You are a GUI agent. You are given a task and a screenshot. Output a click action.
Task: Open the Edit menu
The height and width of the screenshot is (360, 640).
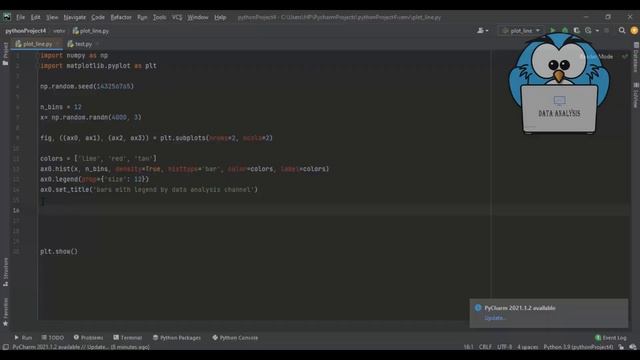[x=36, y=17]
